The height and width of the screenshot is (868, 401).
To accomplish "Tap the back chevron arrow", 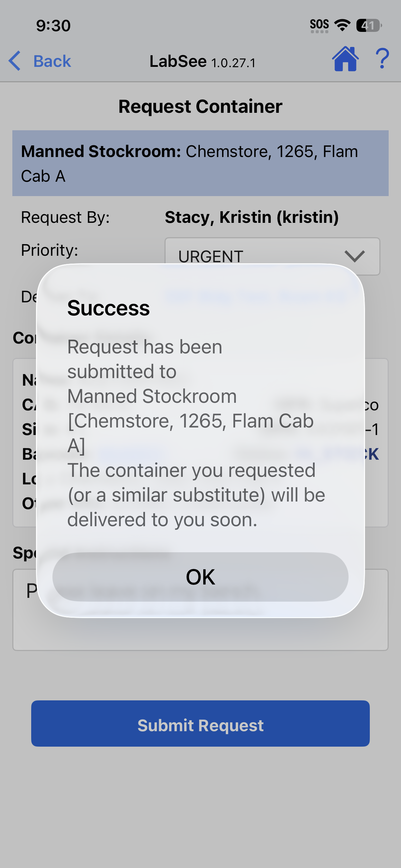I will pyautogui.click(x=15, y=61).
